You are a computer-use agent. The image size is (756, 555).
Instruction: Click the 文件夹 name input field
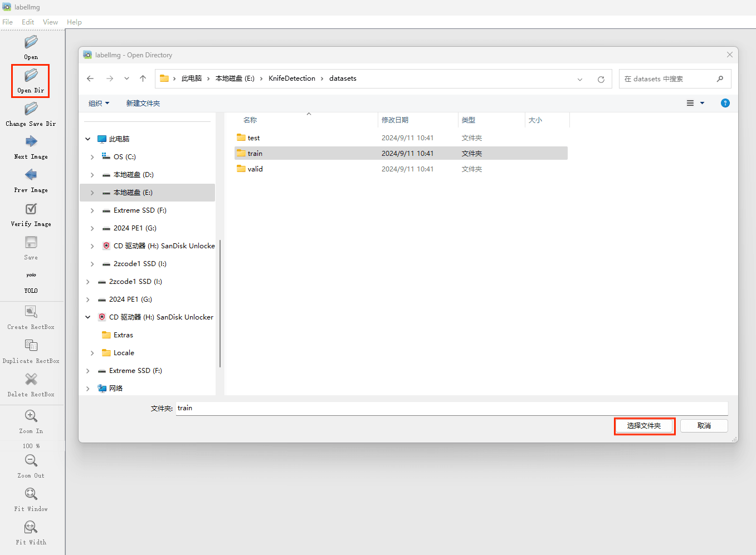(x=451, y=408)
